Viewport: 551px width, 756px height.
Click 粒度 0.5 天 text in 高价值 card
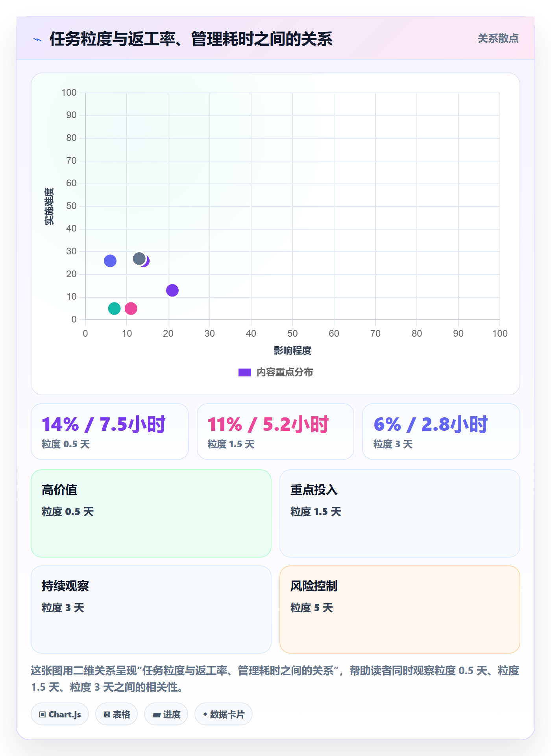[68, 511]
